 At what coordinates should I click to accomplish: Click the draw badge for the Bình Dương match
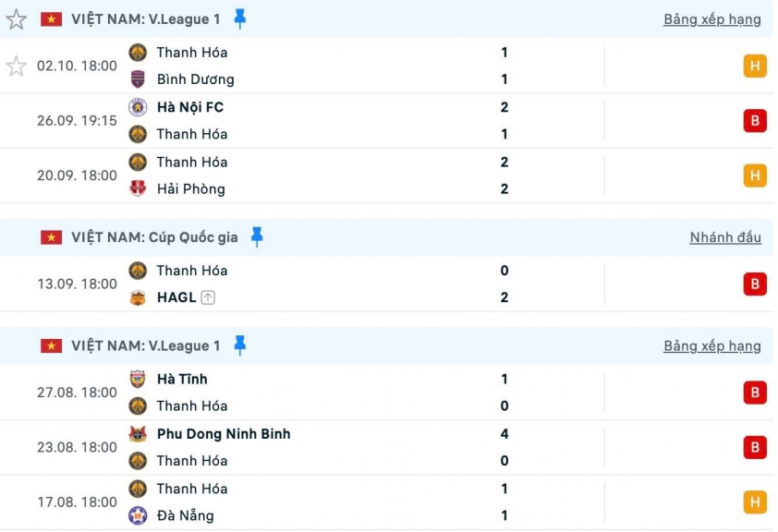pyautogui.click(x=755, y=66)
